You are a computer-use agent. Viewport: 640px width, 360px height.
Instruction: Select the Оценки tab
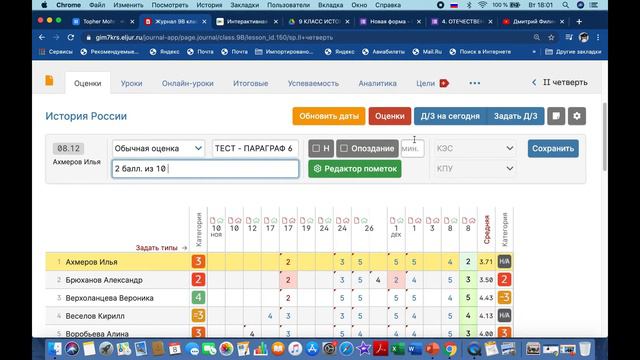[x=87, y=83]
